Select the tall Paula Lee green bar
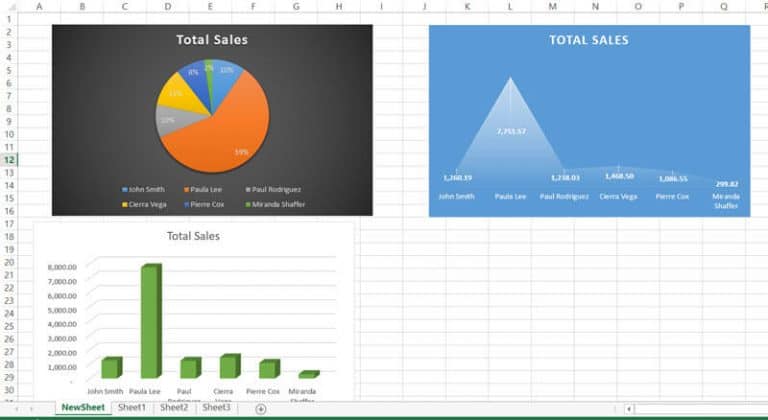 (x=150, y=320)
